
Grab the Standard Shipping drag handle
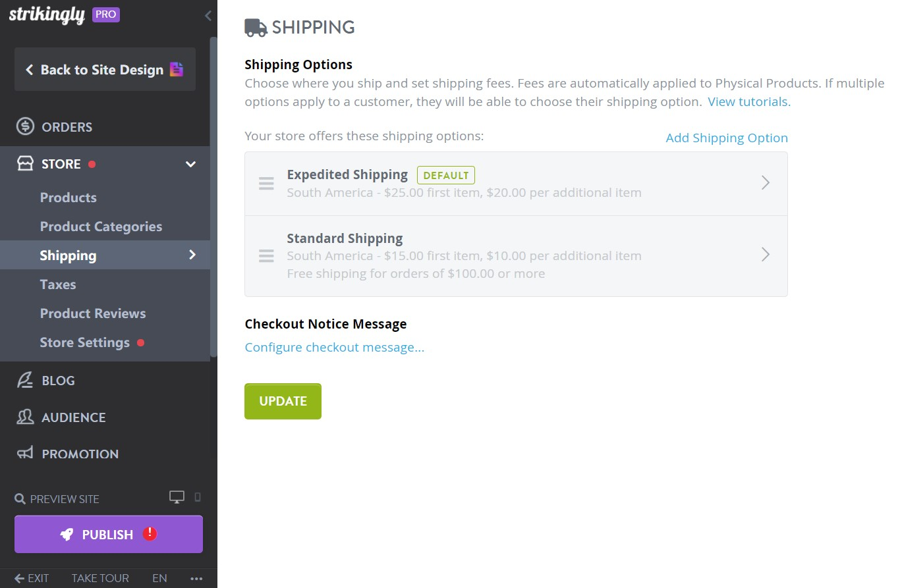266,255
